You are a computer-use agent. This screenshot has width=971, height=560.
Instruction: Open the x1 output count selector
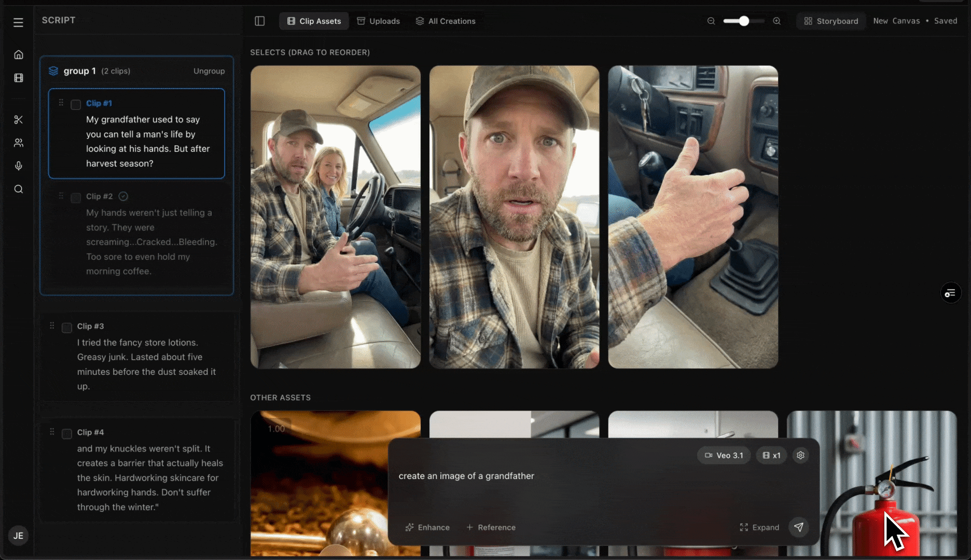point(771,455)
